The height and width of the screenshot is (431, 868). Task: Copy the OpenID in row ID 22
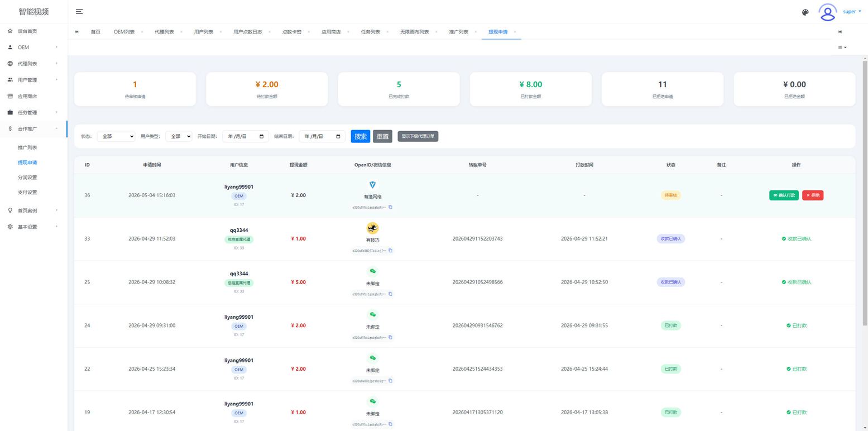pos(390,381)
